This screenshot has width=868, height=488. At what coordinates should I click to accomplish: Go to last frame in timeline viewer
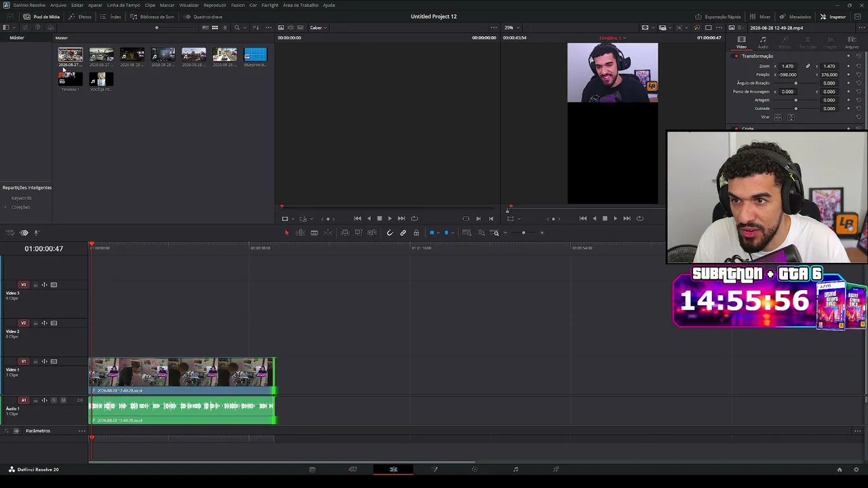point(627,218)
